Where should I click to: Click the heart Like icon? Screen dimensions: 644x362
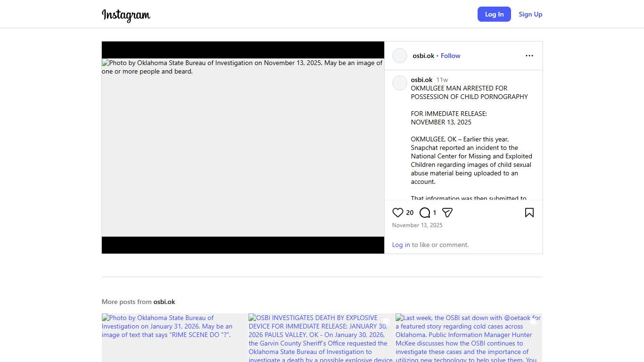pyautogui.click(x=398, y=213)
